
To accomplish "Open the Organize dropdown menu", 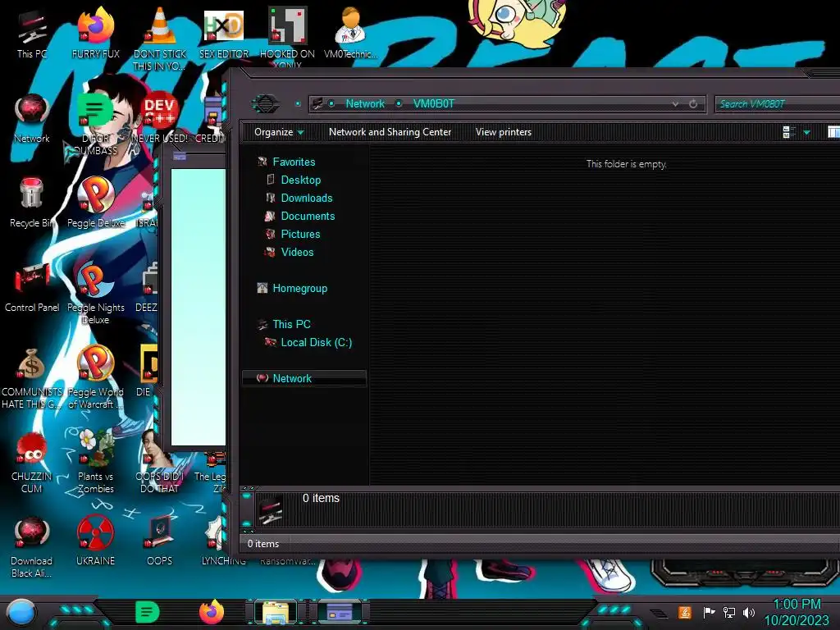I will tap(279, 132).
